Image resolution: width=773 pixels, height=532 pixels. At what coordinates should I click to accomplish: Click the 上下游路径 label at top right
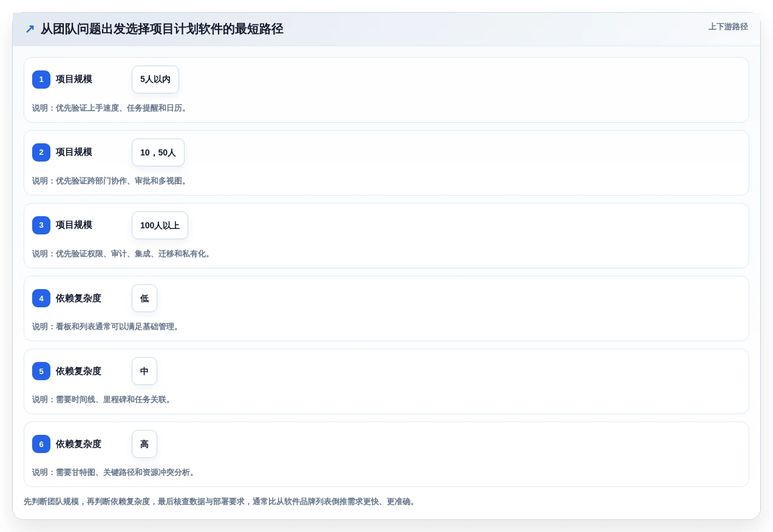click(x=728, y=27)
